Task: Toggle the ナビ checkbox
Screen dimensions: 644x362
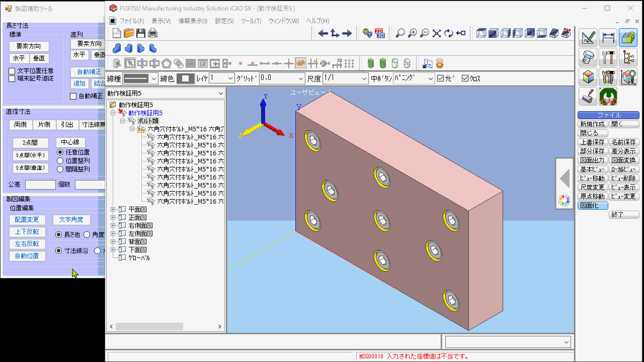Action: coord(441,78)
